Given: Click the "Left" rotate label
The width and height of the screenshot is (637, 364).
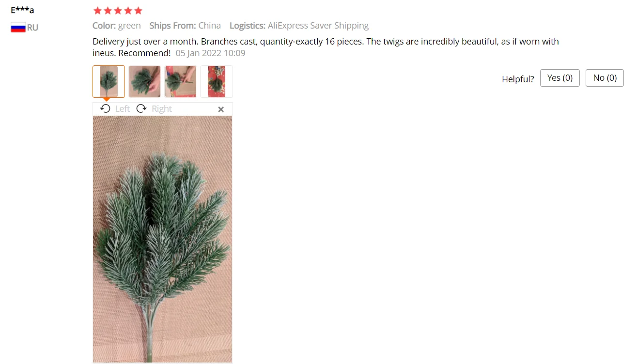Looking at the screenshot, I should (122, 109).
